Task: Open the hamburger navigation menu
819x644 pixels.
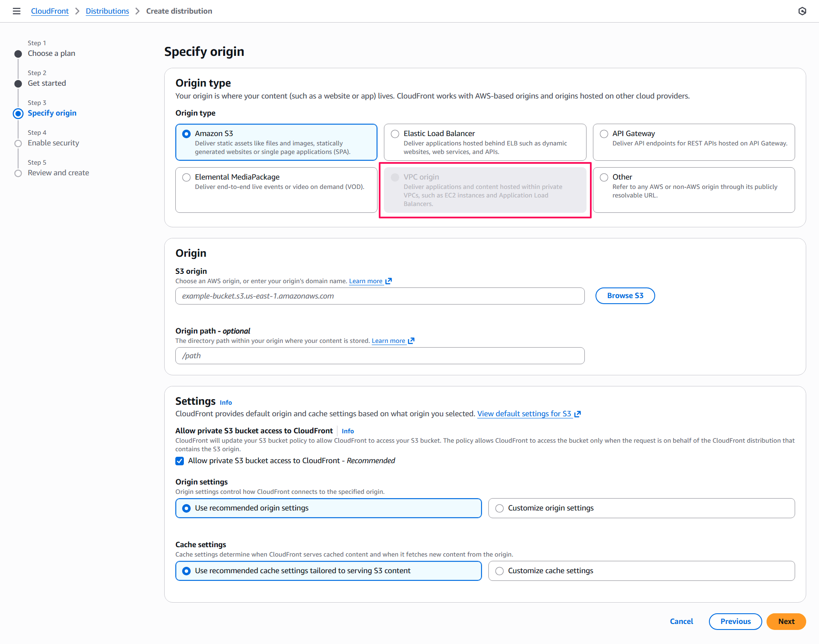Action: click(17, 11)
